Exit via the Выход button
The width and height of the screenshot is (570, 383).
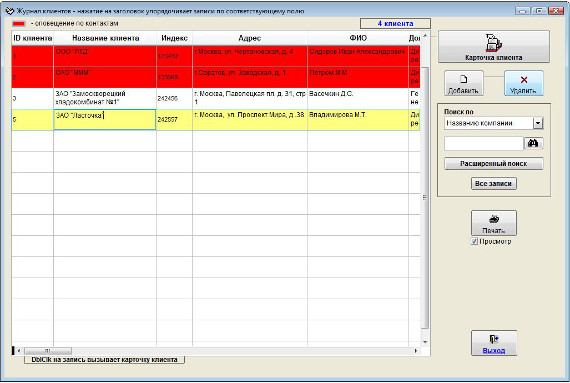[494, 343]
